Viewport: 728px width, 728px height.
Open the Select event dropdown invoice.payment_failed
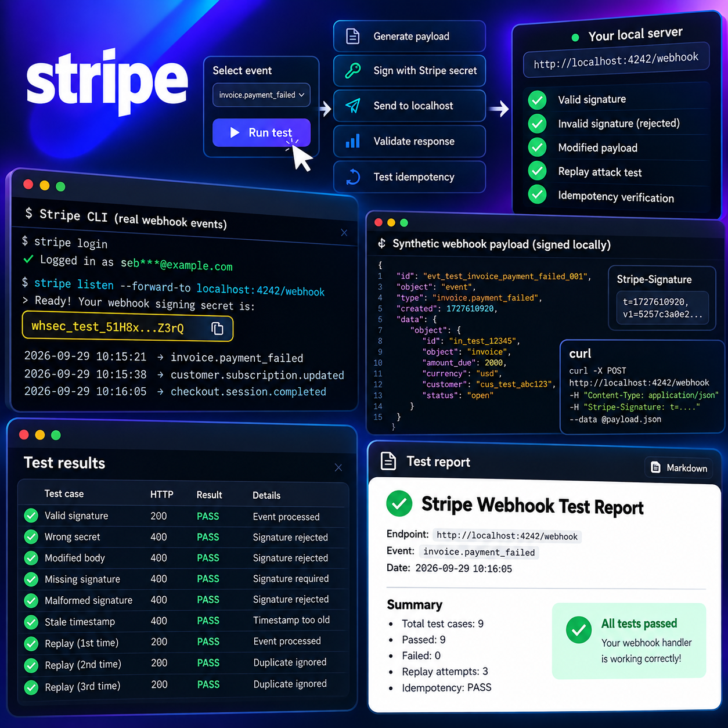pyautogui.click(x=261, y=95)
